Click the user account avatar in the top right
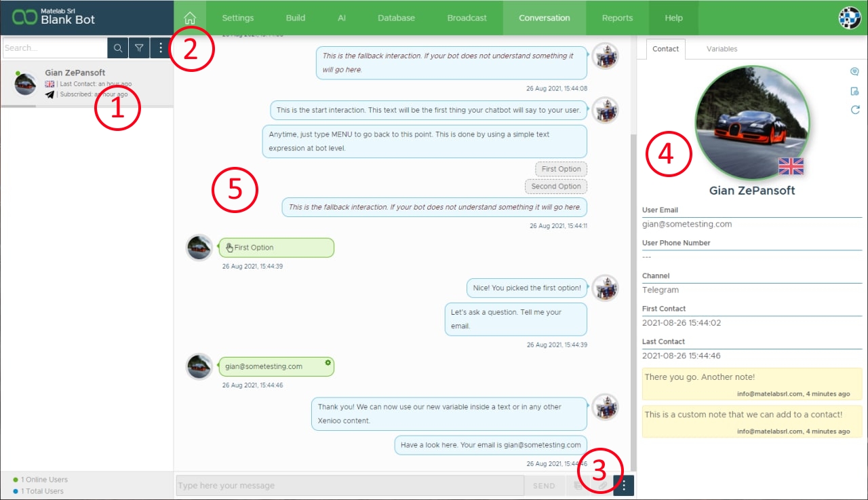The width and height of the screenshot is (868, 500). click(x=849, y=18)
